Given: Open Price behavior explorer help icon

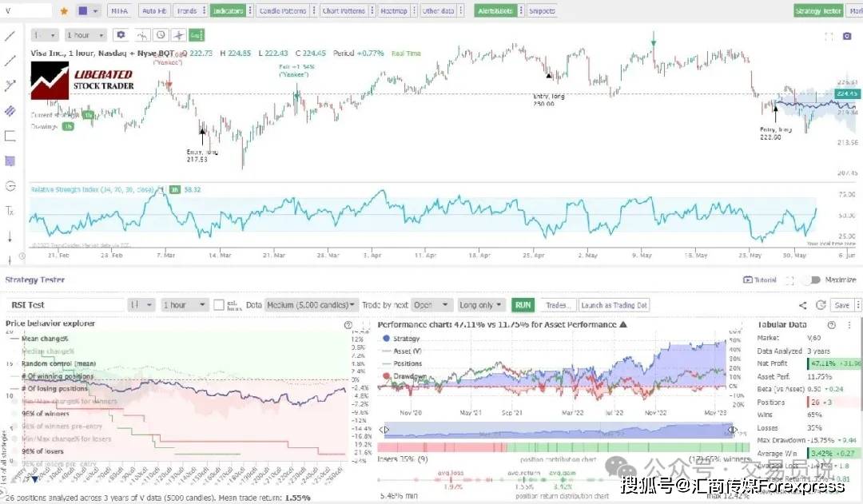Looking at the screenshot, I should [x=348, y=325].
